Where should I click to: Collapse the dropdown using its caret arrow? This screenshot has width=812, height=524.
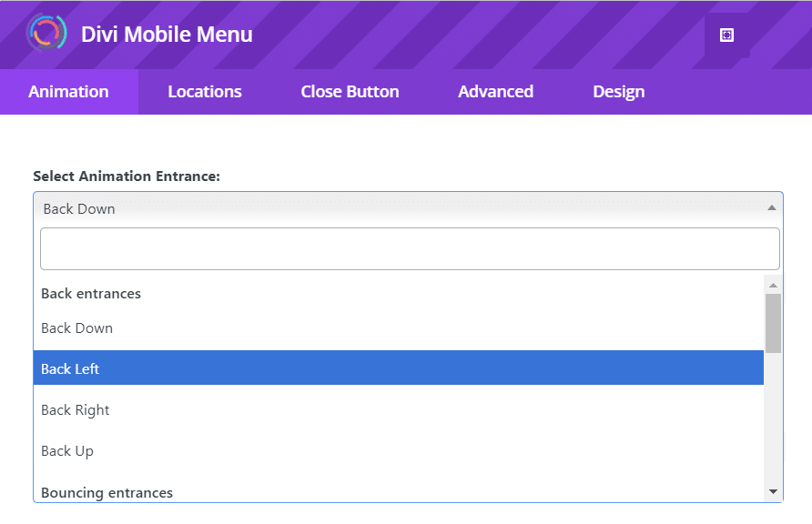[x=770, y=208]
